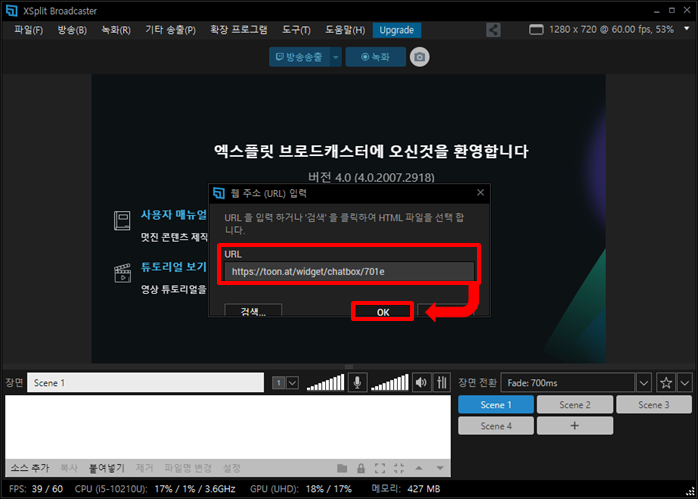Click the video tutorial clapperboard icon
698x499 pixels.
pyautogui.click(x=122, y=274)
